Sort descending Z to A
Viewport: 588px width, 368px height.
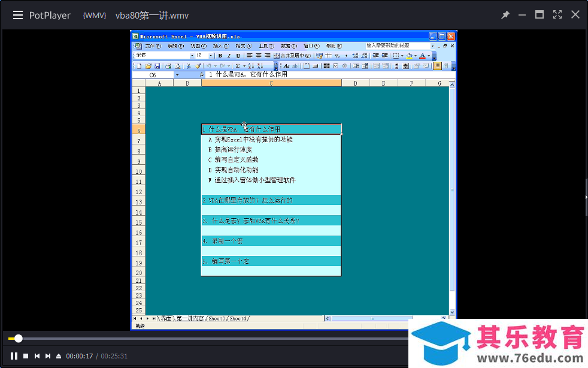(x=260, y=66)
